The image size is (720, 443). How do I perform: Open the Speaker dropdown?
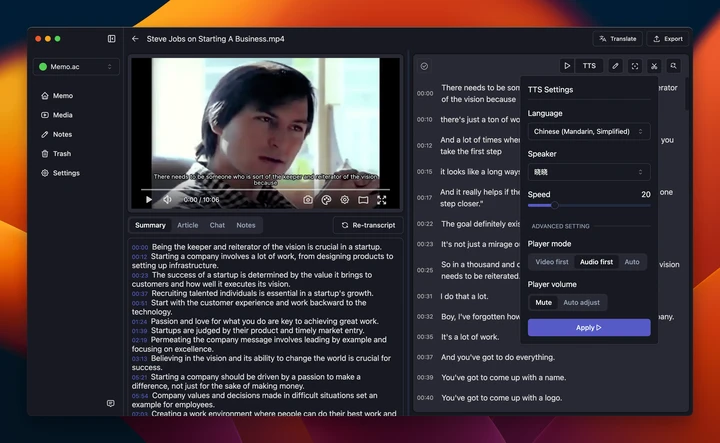click(589, 172)
